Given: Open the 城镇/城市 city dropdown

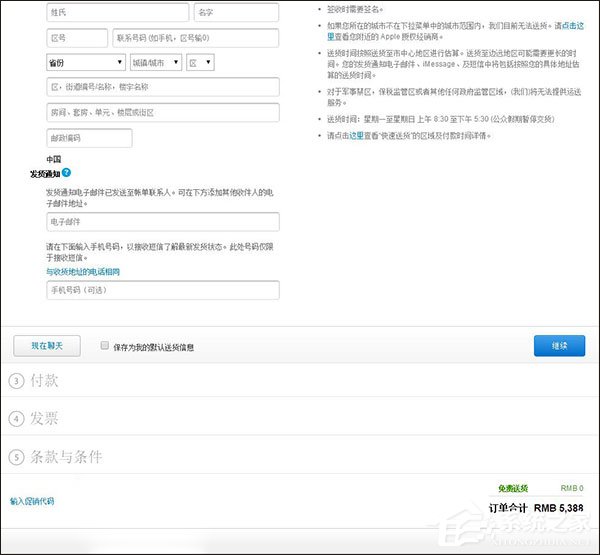Looking at the screenshot, I should pyautogui.click(x=156, y=62).
